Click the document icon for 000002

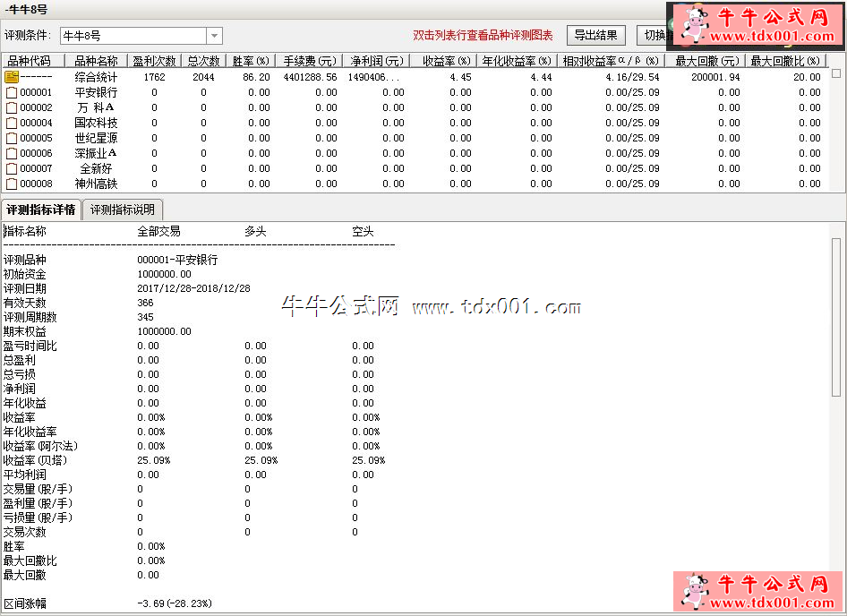pos(12,107)
